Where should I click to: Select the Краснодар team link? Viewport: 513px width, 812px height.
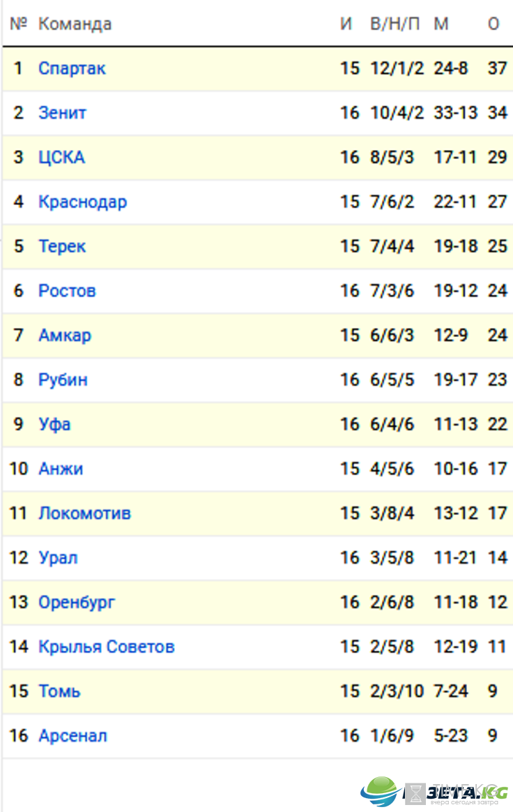click(x=83, y=202)
